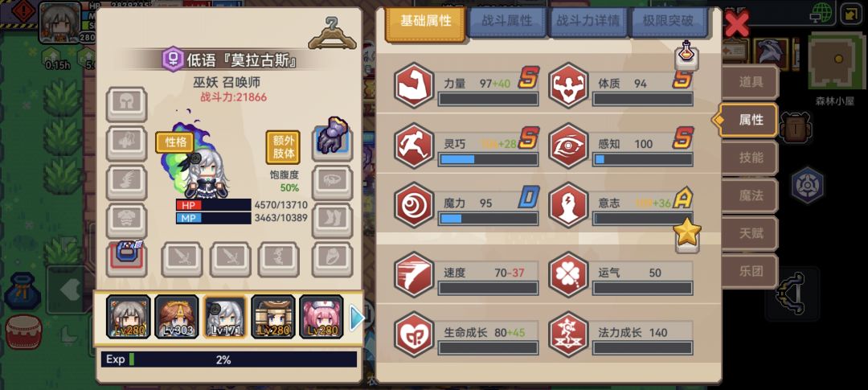Open the empty helmet equipment slot

(126, 105)
